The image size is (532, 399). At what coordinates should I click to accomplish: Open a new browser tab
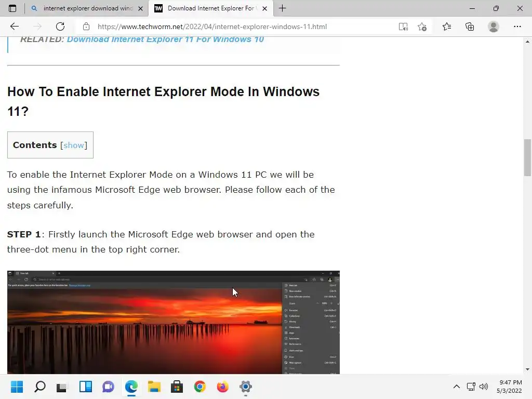(x=282, y=8)
